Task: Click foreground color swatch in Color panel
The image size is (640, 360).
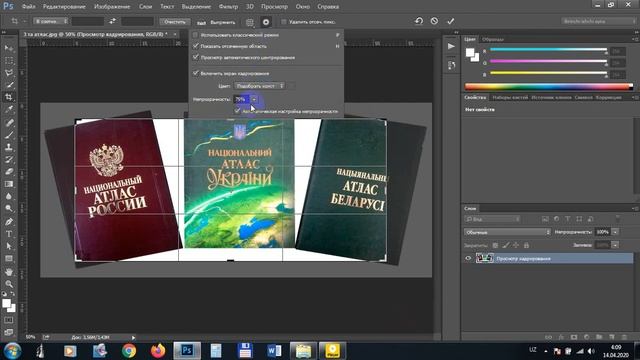Action: point(470,52)
